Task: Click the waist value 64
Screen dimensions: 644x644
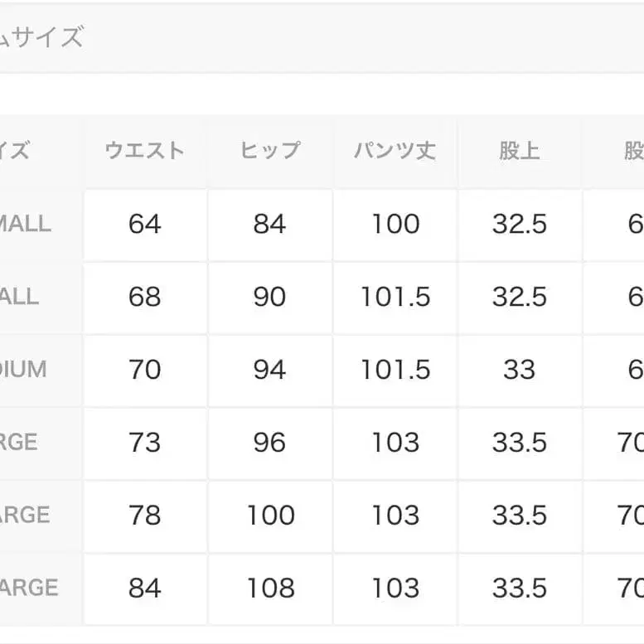Action: 145,224
